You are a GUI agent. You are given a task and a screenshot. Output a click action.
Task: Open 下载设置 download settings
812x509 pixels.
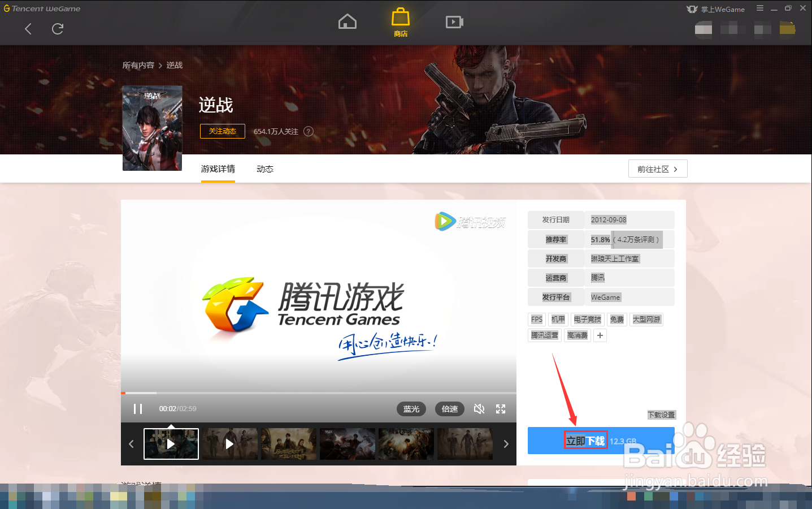point(661,415)
